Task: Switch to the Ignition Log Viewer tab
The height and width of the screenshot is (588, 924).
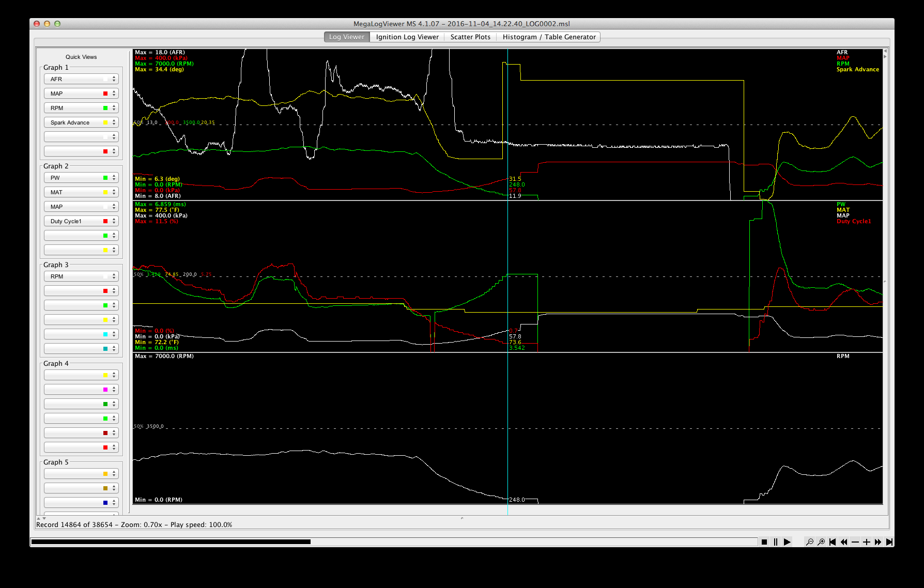Action: tap(407, 37)
